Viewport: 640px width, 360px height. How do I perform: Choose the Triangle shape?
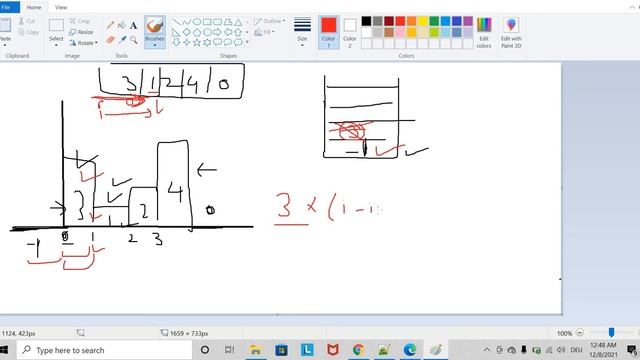238,22
